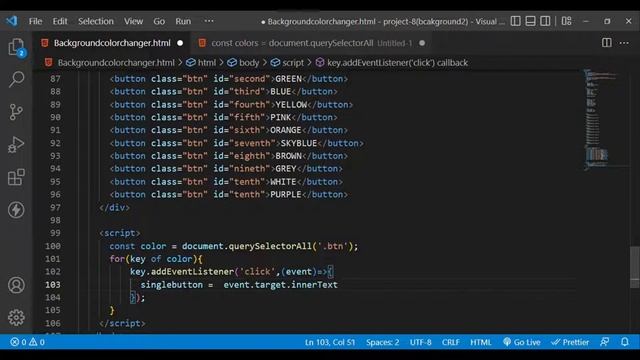Screen dimensions: 640x360
Task: Click event.target.innerText on line 103
Action: click(x=280, y=285)
